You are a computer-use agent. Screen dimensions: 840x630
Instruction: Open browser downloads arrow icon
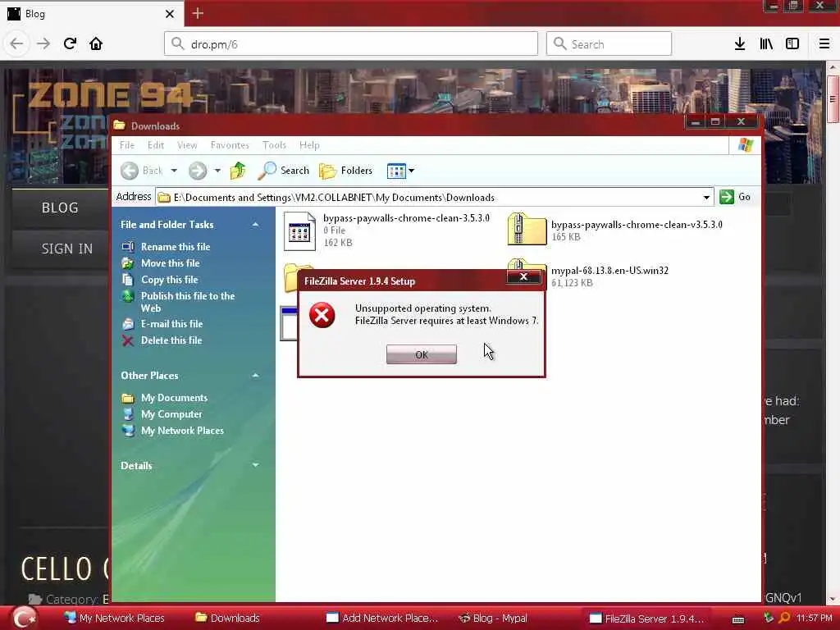[x=739, y=44]
